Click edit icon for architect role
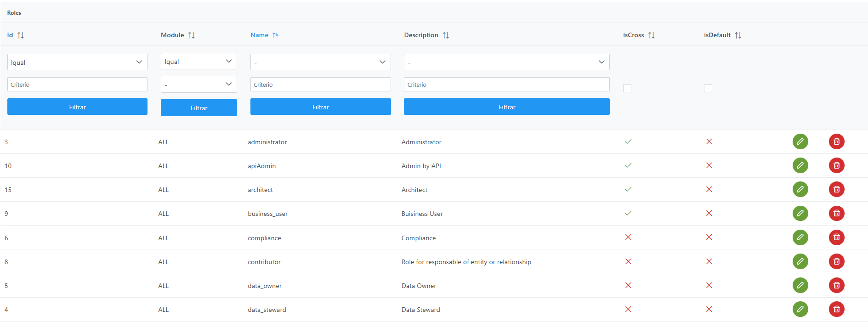868x322 pixels. click(x=800, y=189)
